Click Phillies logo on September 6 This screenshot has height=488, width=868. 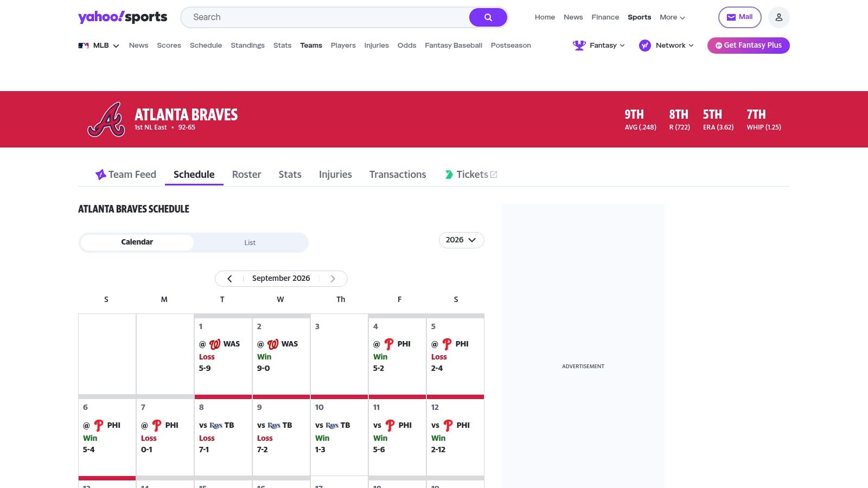99,426
